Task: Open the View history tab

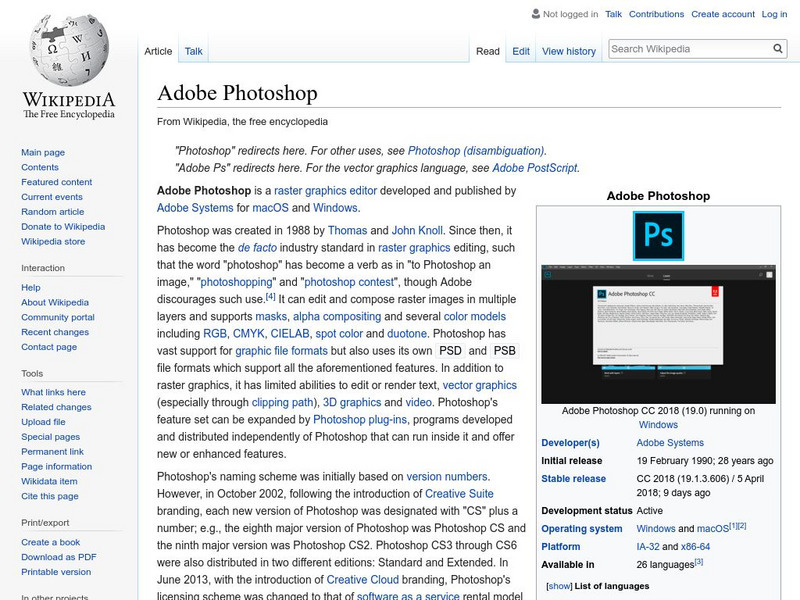Action: pos(569,51)
